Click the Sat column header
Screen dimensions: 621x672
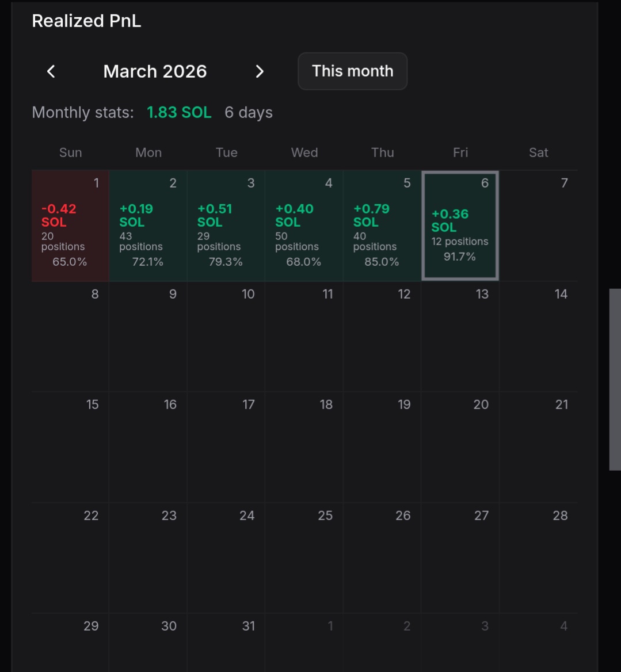(x=538, y=152)
